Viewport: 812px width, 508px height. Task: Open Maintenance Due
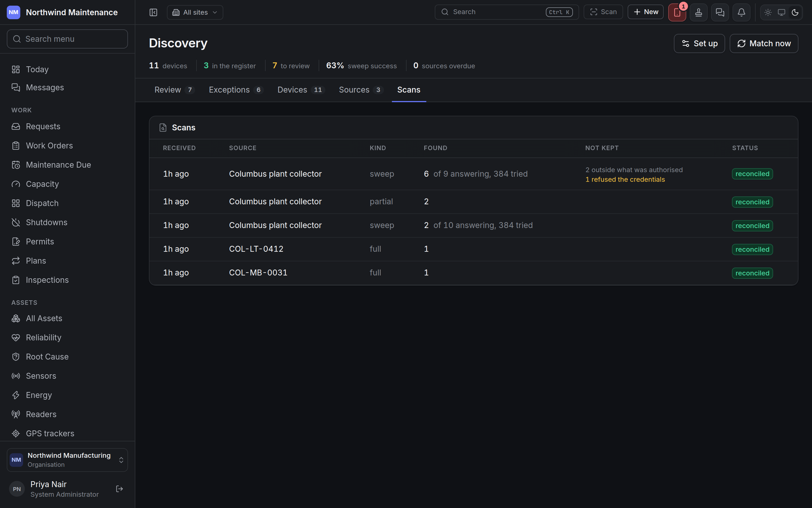click(x=67, y=165)
